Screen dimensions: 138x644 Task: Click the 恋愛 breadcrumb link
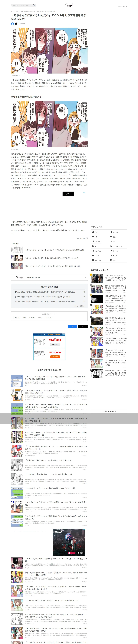coord(17,11)
